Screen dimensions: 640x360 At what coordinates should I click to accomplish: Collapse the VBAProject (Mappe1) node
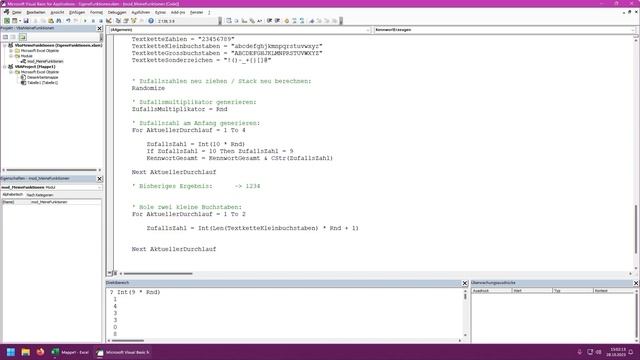click(5, 67)
